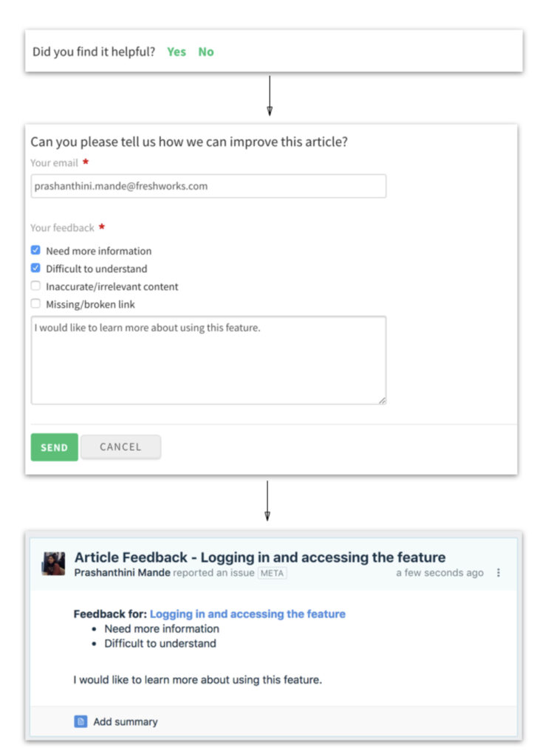Send the article feedback

point(54,447)
